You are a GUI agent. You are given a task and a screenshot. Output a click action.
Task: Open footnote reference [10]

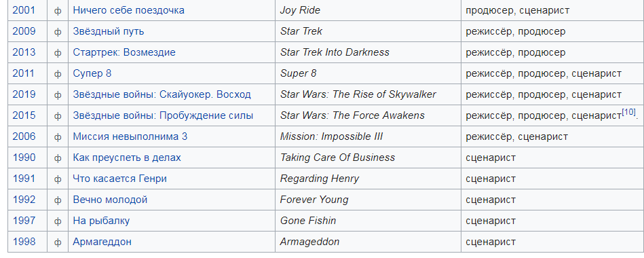click(x=628, y=112)
